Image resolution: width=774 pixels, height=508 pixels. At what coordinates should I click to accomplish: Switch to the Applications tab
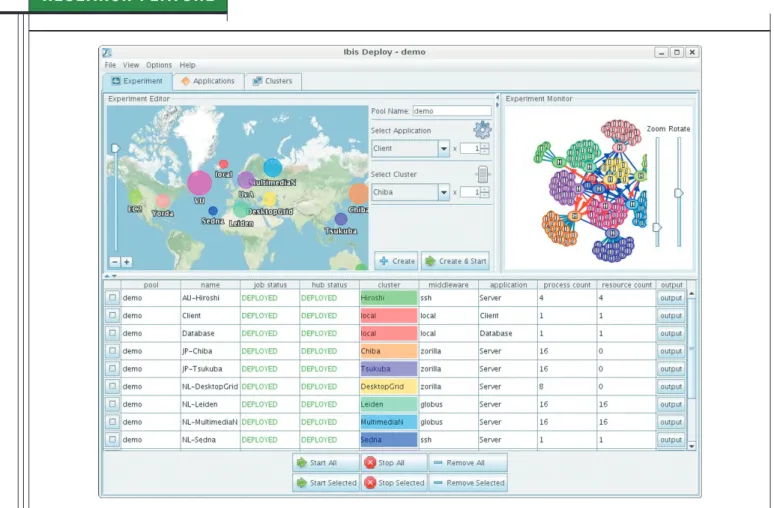(208, 81)
